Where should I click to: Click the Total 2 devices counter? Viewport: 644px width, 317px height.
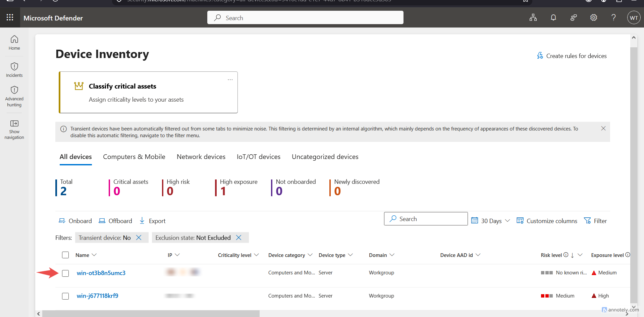click(64, 188)
